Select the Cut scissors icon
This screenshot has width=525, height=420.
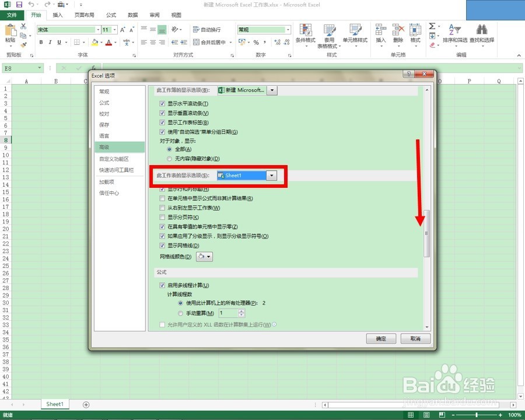point(23,26)
